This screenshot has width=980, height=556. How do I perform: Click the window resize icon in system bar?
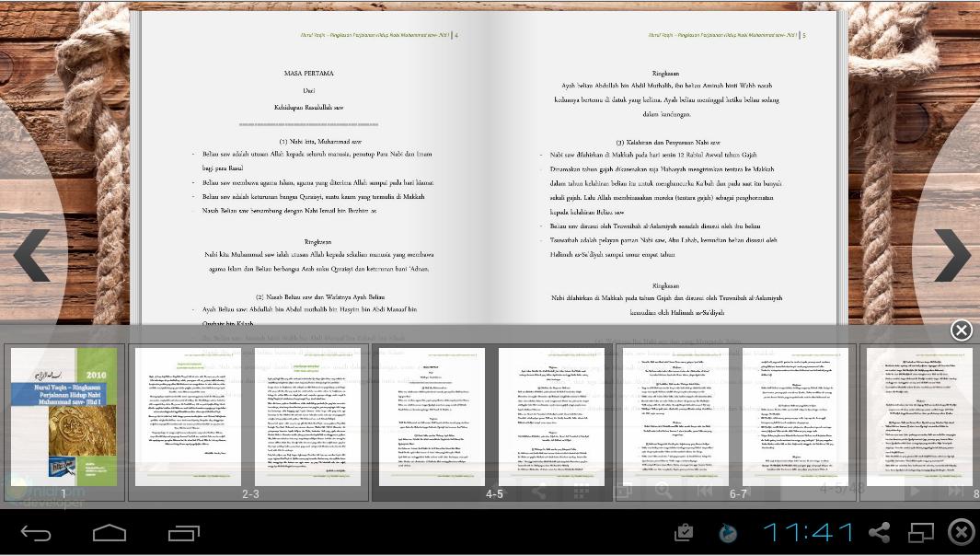tap(921, 532)
